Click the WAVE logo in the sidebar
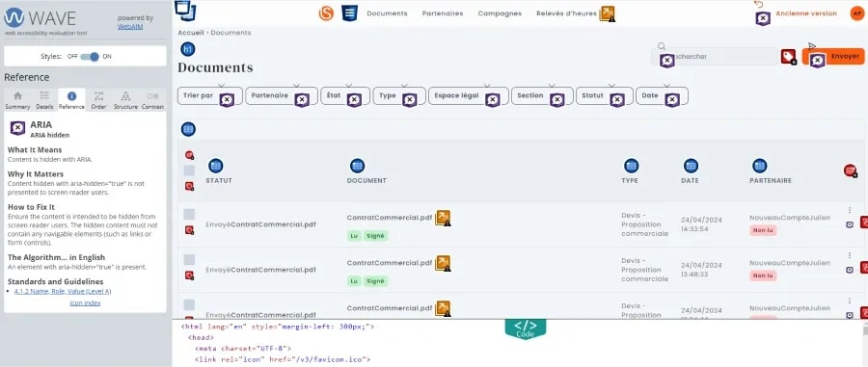 pyautogui.click(x=40, y=18)
